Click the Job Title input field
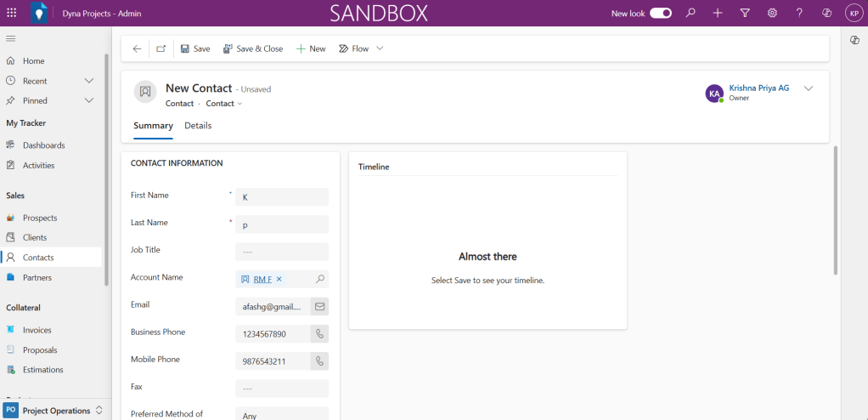The height and width of the screenshot is (420, 868). [x=281, y=252]
